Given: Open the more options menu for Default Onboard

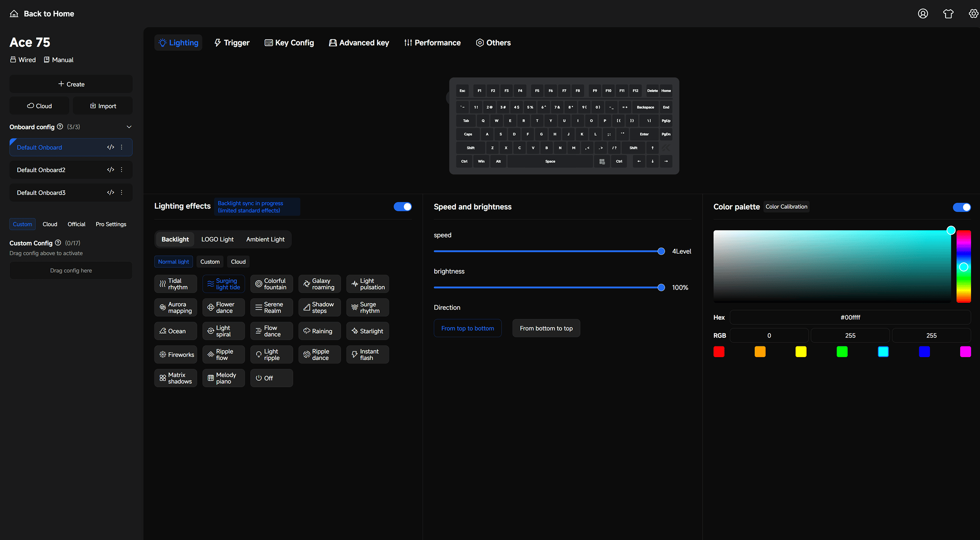Looking at the screenshot, I should click(x=122, y=147).
